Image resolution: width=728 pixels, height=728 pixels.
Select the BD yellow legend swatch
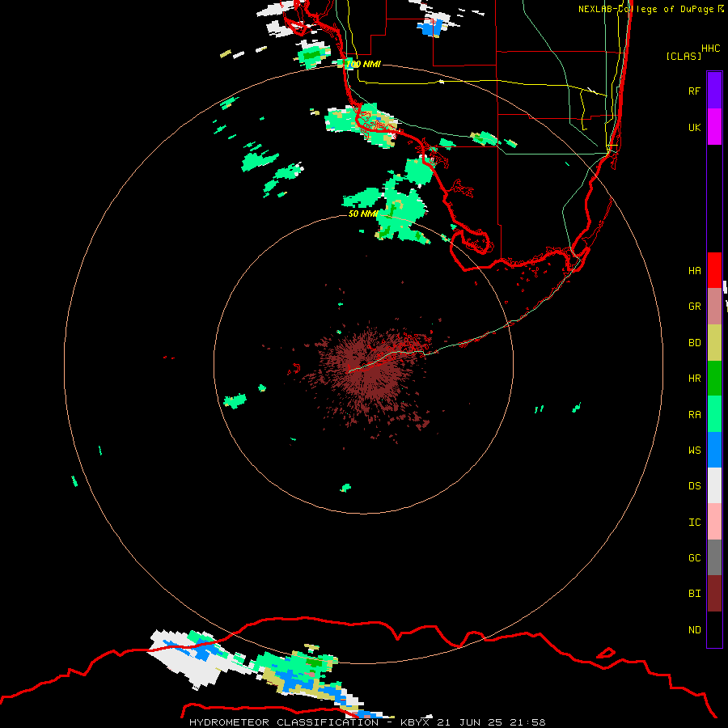pos(714,342)
